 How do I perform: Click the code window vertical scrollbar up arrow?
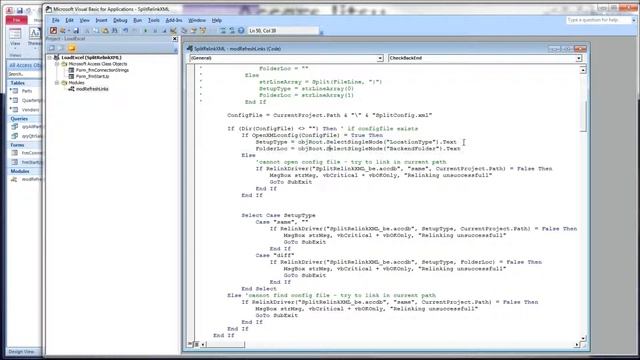tap(583, 70)
